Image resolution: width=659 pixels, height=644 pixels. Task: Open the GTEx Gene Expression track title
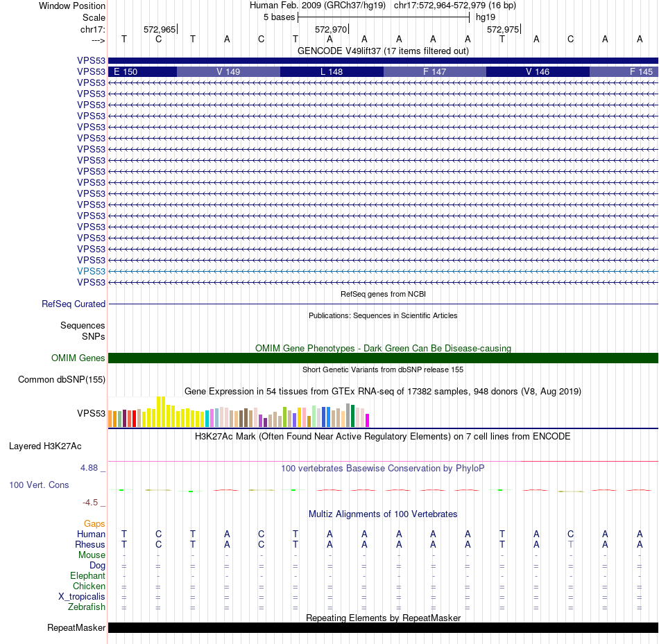[383, 392]
